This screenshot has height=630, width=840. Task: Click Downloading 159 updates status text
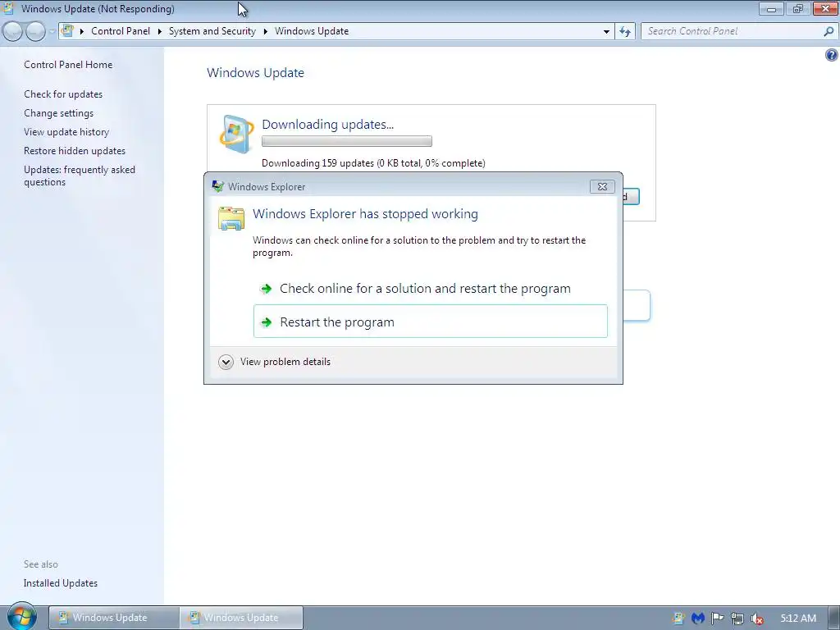click(x=373, y=163)
